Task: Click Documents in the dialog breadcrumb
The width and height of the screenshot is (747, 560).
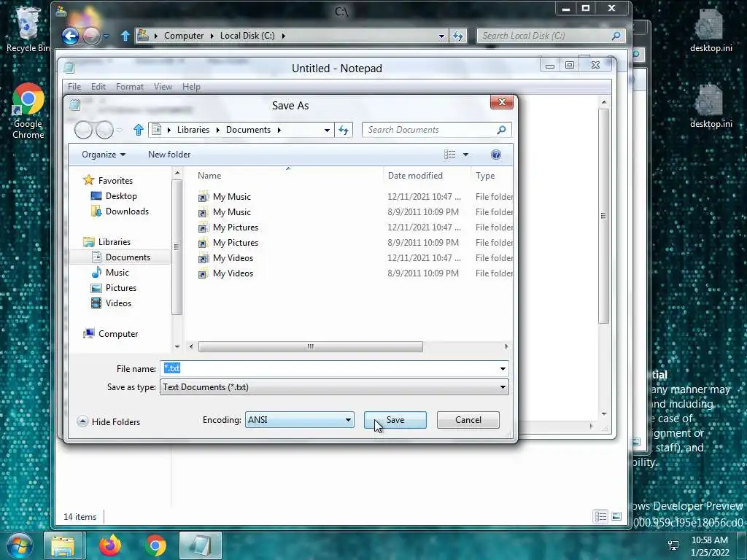Action: click(x=248, y=130)
